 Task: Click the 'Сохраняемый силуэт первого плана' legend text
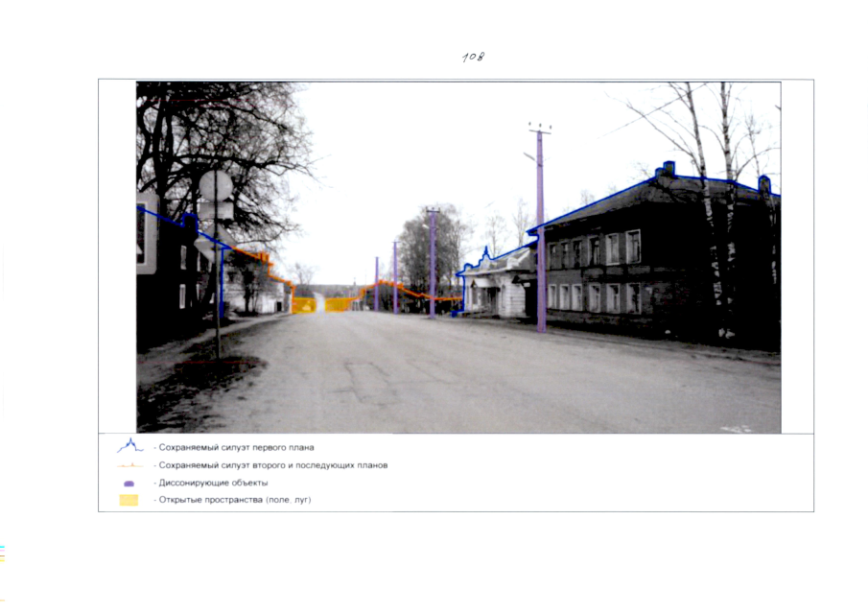coord(233,447)
